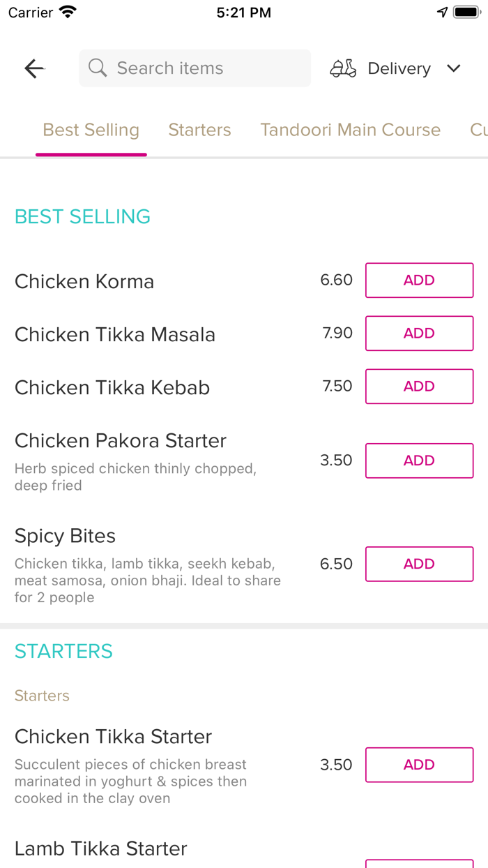This screenshot has width=488, height=868.
Task: Open the Spicy Bites item details
Action: pyautogui.click(x=66, y=536)
